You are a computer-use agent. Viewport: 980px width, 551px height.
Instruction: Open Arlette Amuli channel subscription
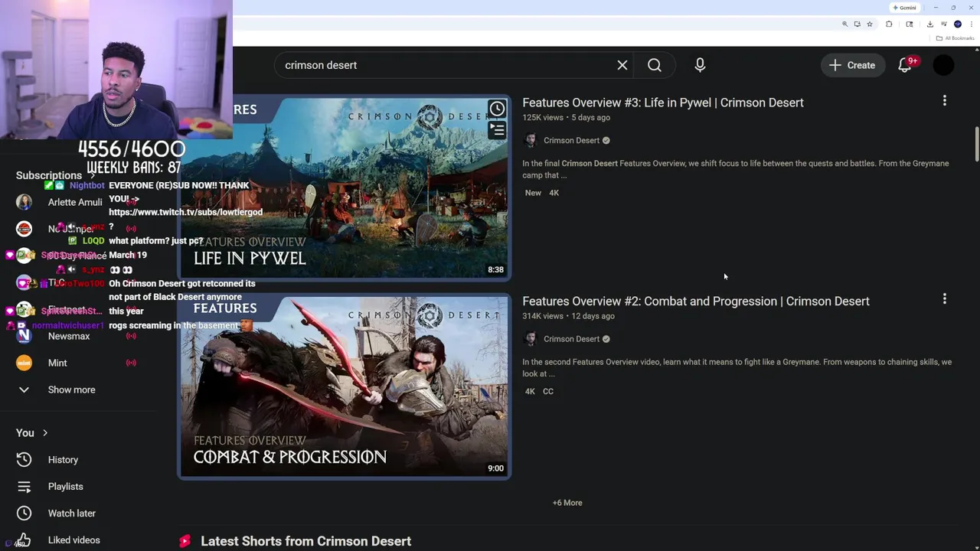[75, 202]
